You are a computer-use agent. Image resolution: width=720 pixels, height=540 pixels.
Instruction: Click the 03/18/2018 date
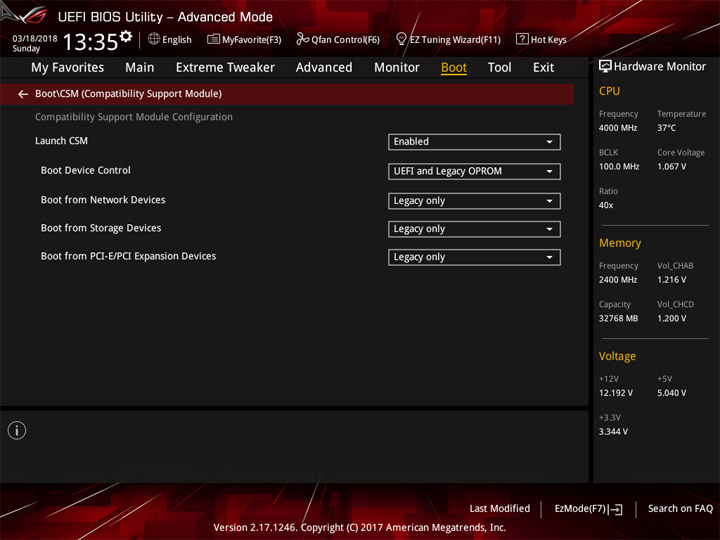(x=34, y=38)
